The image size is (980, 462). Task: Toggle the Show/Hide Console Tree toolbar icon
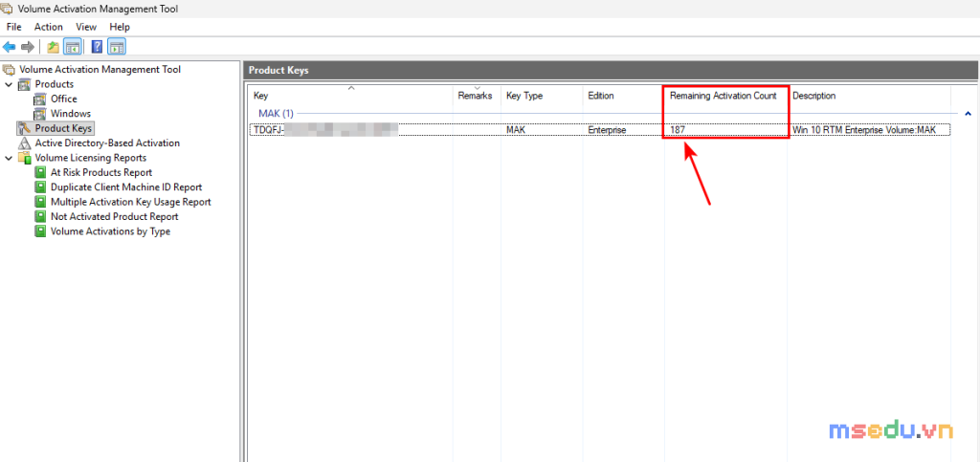tap(73, 47)
